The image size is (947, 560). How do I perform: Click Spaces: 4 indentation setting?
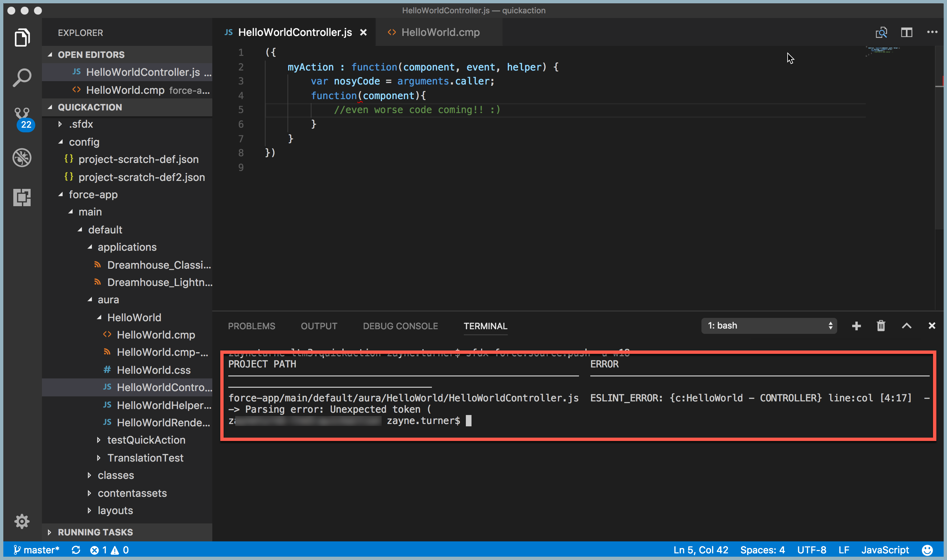coord(762,550)
